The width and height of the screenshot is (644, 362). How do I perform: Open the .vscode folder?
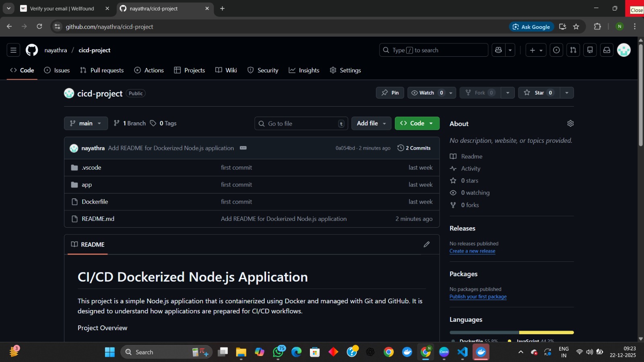pyautogui.click(x=91, y=168)
